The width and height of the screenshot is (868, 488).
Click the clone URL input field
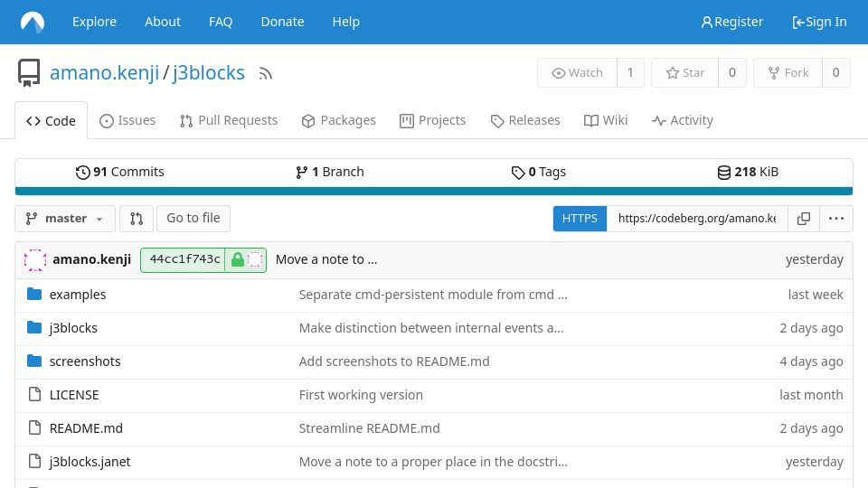coord(697,219)
